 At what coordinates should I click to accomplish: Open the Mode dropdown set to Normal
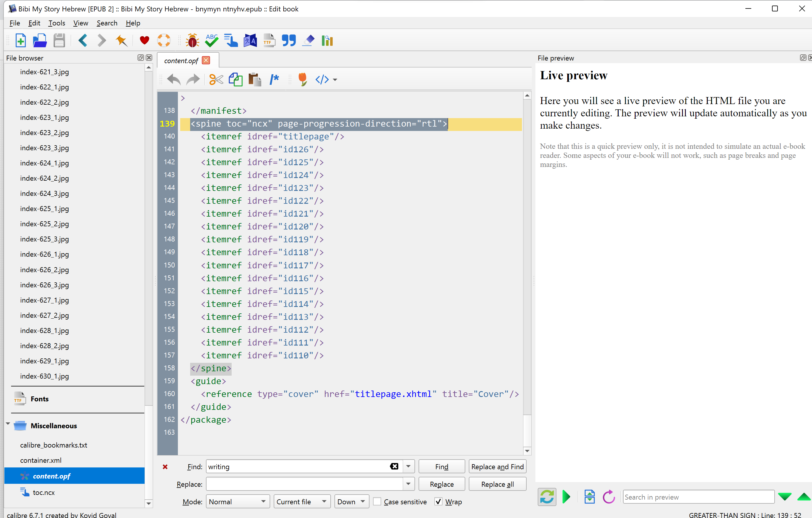pyautogui.click(x=238, y=501)
